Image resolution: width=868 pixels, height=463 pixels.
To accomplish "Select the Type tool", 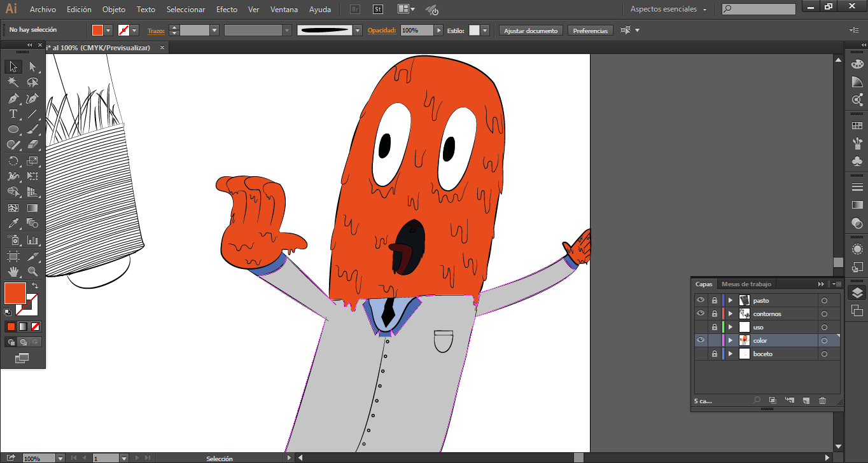I will coord(13,114).
